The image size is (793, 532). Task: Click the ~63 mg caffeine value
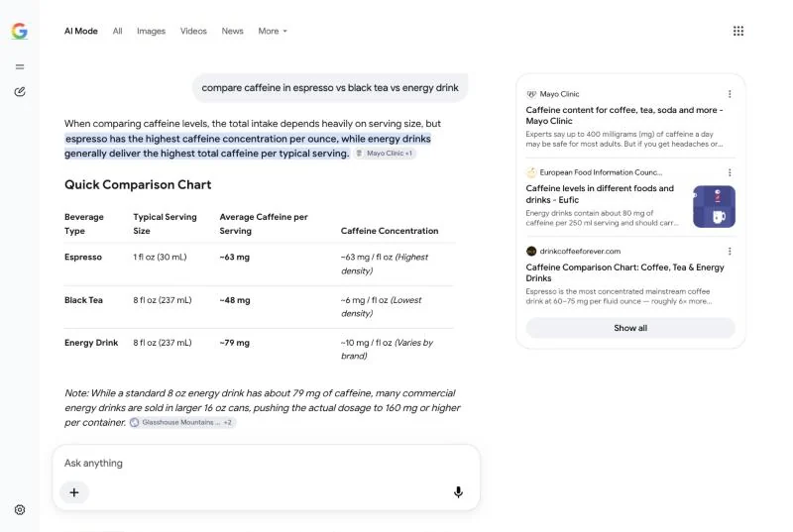coord(235,257)
